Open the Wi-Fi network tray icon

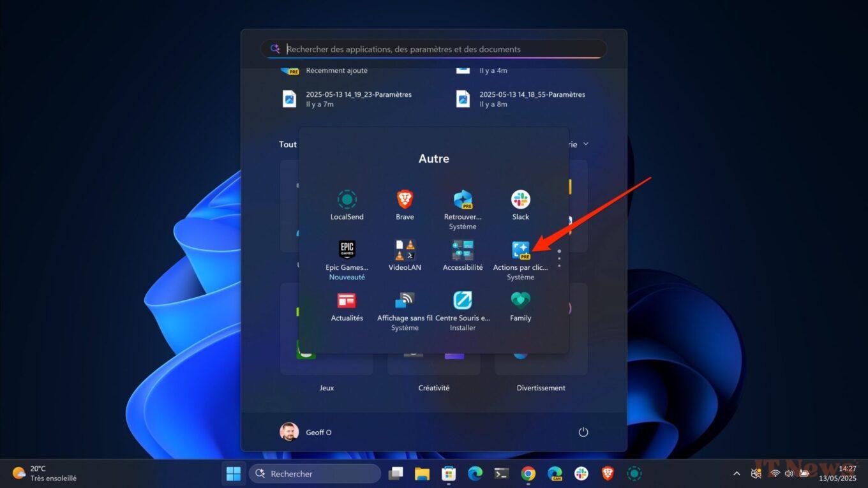[x=775, y=473]
